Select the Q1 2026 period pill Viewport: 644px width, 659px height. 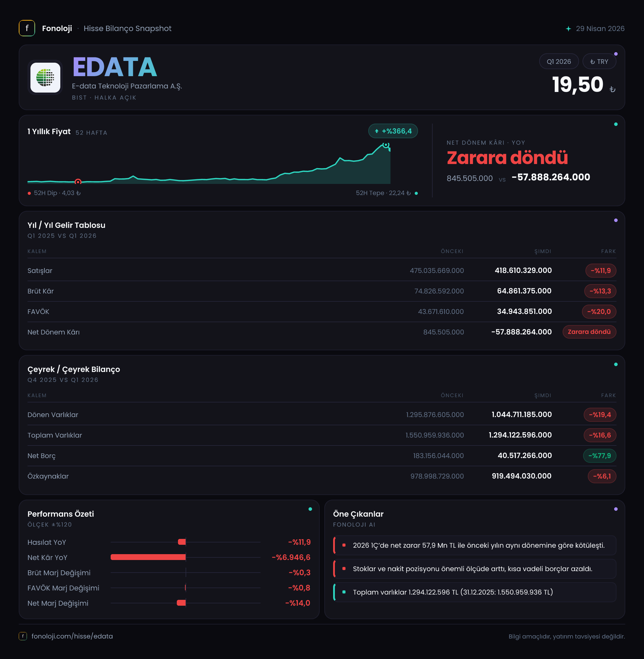[x=559, y=61]
